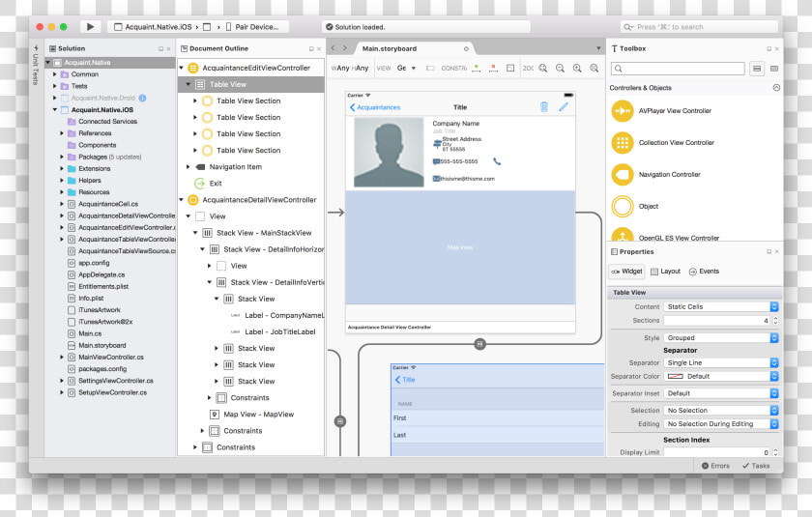Open the Separator Single Line dropdown

coord(721,362)
